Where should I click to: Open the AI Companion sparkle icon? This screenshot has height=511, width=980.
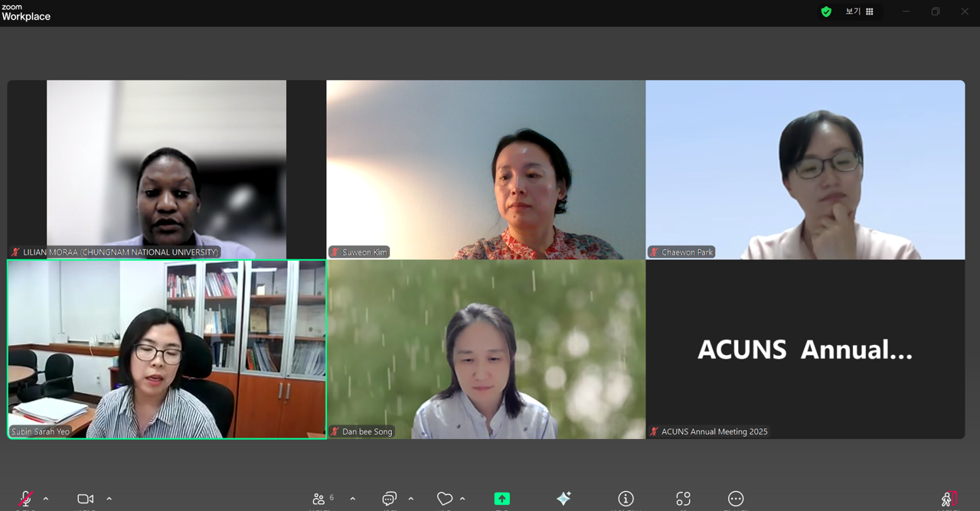pyautogui.click(x=563, y=499)
